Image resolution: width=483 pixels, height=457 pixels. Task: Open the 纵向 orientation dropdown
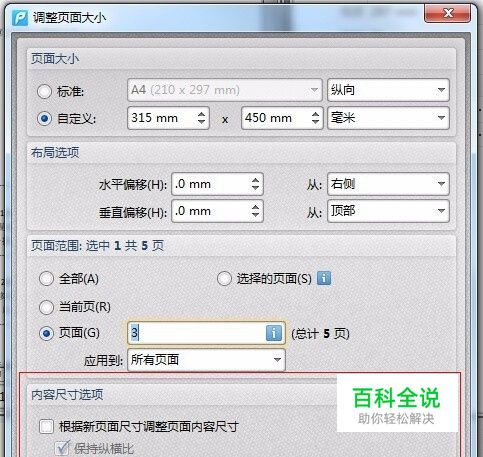tap(388, 90)
